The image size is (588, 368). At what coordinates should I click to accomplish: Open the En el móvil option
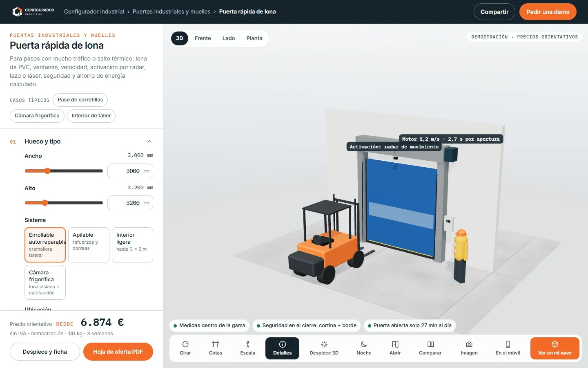tap(508, 348)
